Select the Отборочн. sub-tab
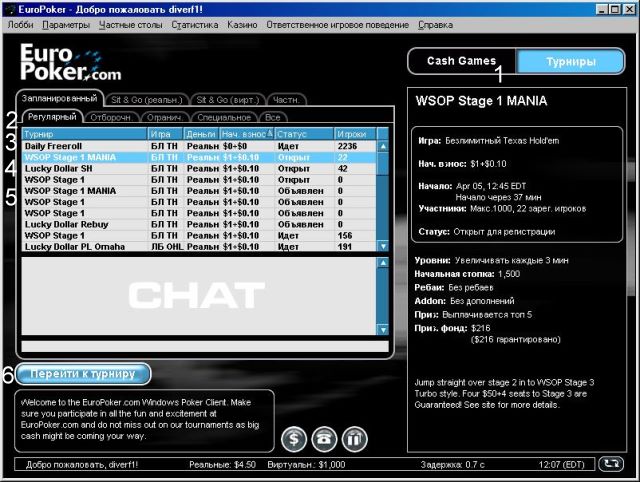Screen dimensions: 640x482 coord(111,118)
